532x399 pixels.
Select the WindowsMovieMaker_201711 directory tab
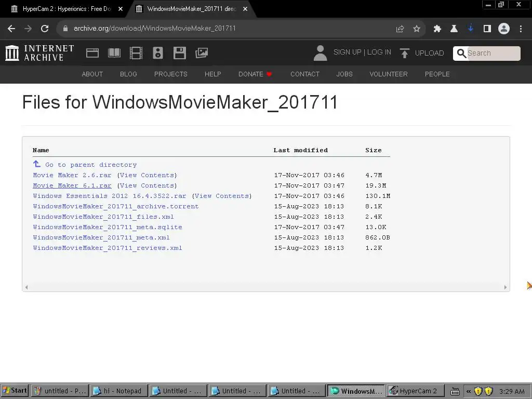[x=191, y=9]
